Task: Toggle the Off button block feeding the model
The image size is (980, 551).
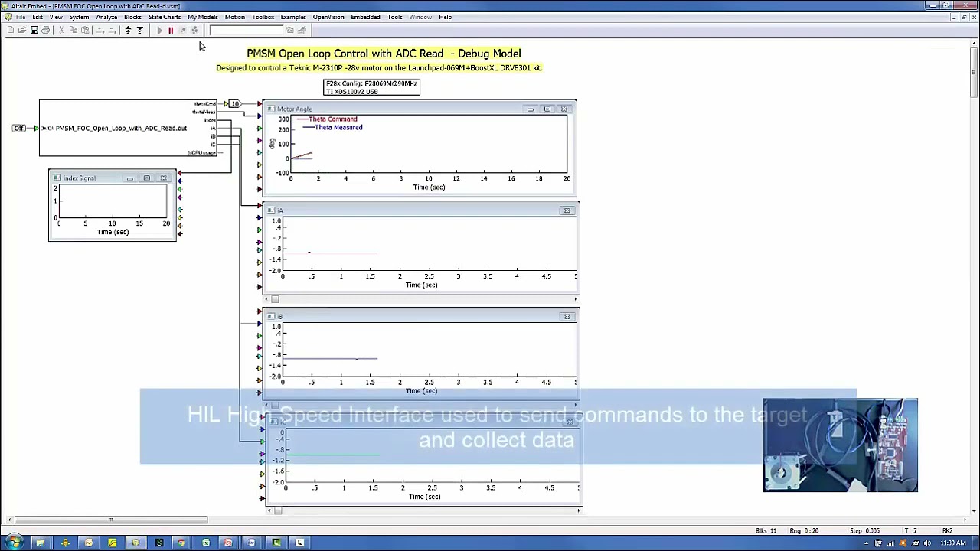Action: pos(19,128)
